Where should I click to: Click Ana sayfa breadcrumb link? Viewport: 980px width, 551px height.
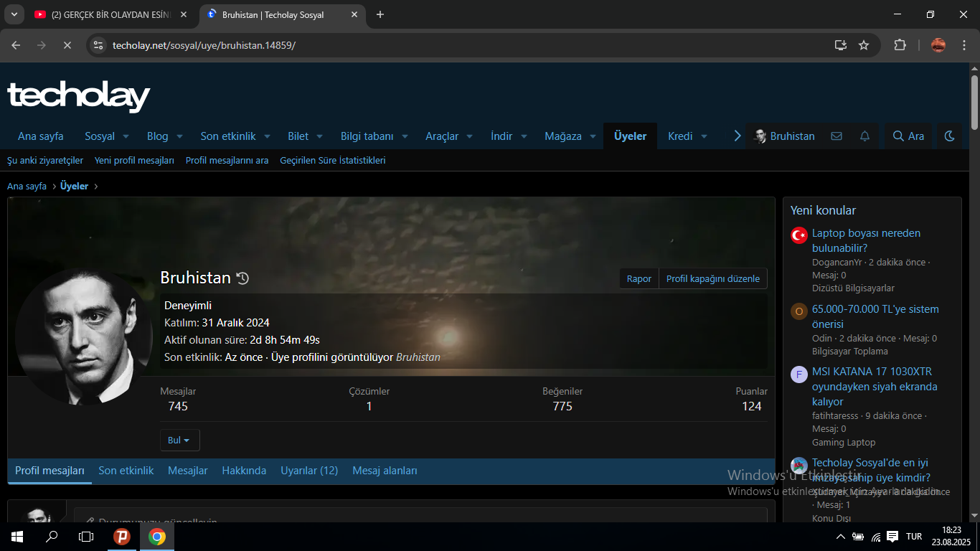(27, 186)
